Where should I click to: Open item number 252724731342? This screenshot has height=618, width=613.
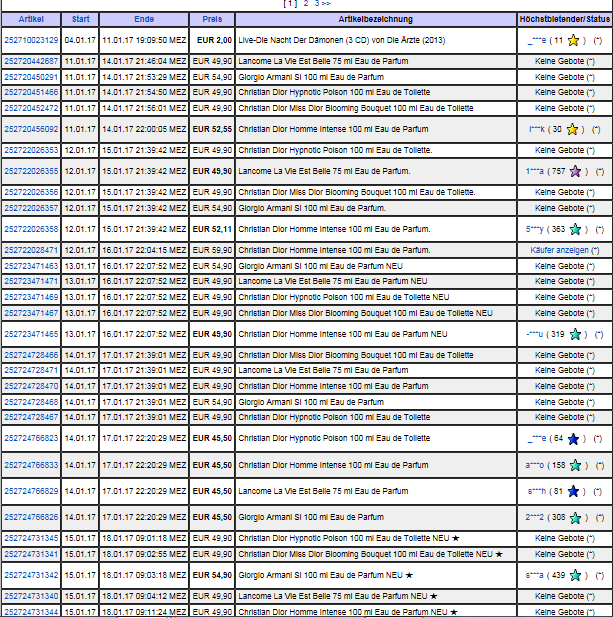31,575
